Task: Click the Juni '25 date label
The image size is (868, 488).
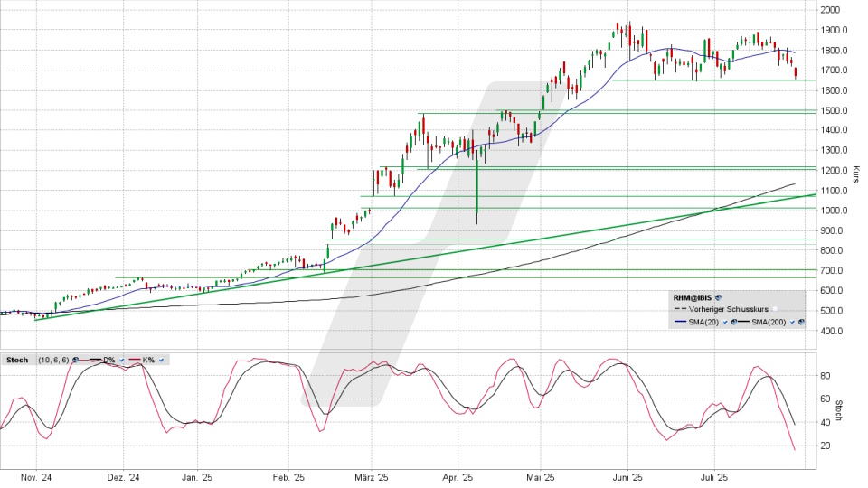Action: pyautogui.click(x=628, y=477)
